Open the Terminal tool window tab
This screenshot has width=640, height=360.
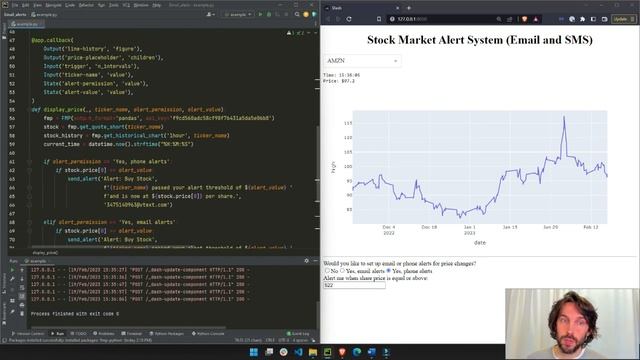(x=132, y=334)
